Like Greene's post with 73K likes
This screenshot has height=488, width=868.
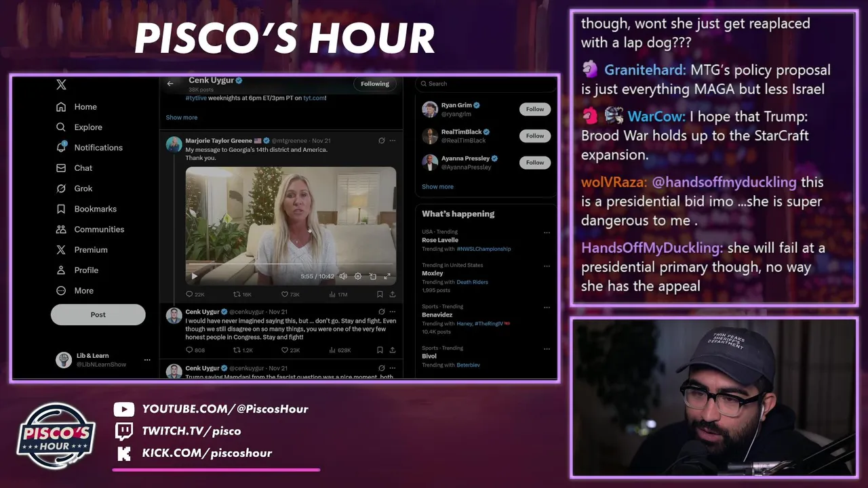pos(290,294)
